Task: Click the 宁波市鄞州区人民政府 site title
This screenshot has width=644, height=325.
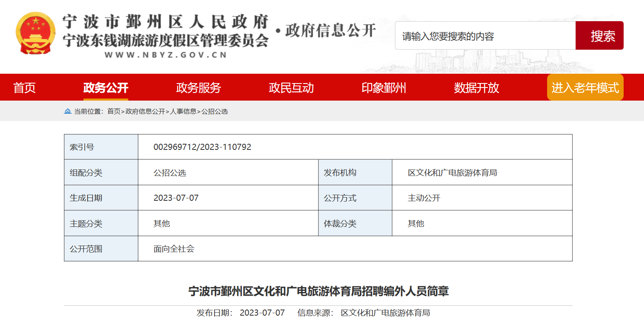Action: tap(166, 22)
